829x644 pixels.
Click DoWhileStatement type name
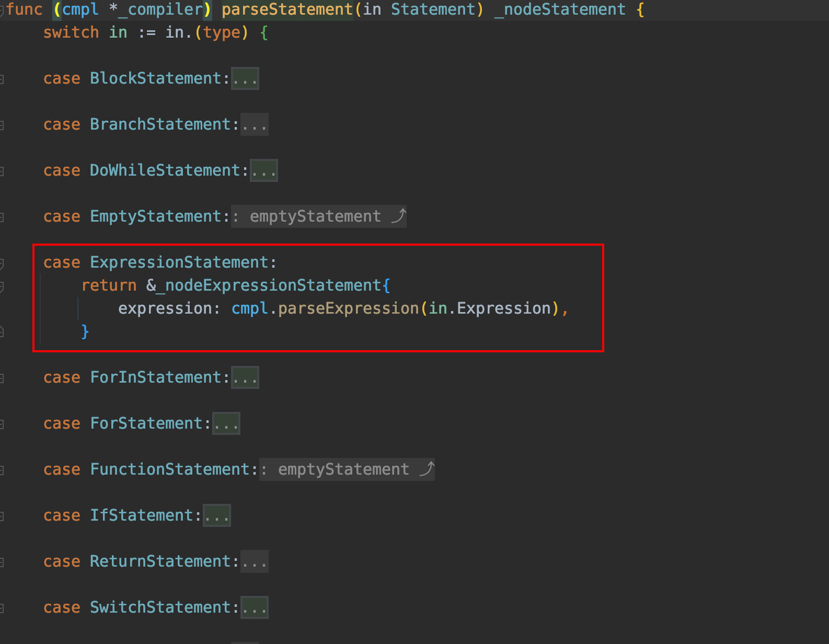click(x=165, y=170)
